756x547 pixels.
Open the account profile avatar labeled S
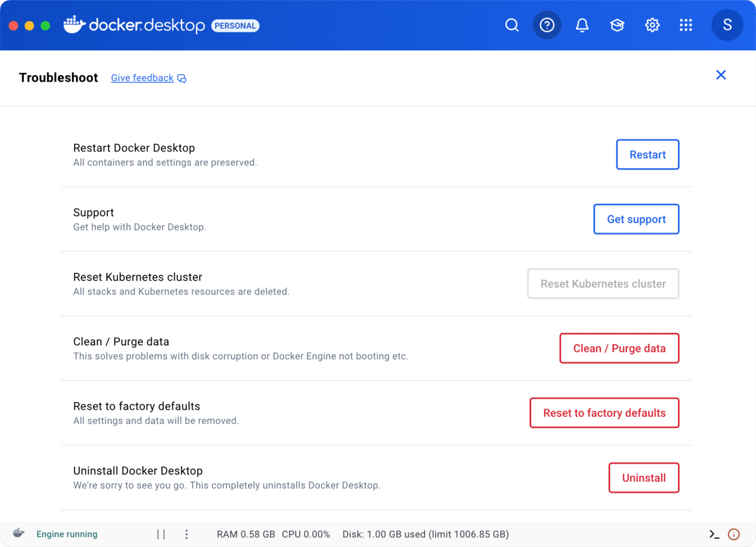pos(727,25)
